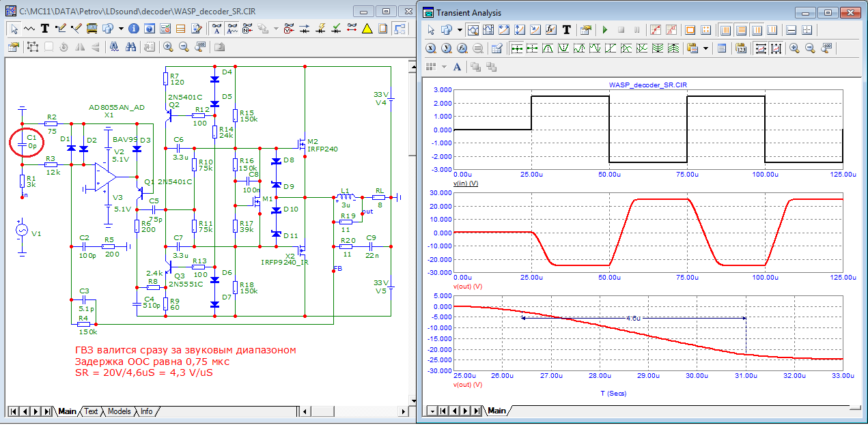The image size is (868, 425).
Task: Toggle node voltages display (V glasses icon)
Action: tap(288, 29)
